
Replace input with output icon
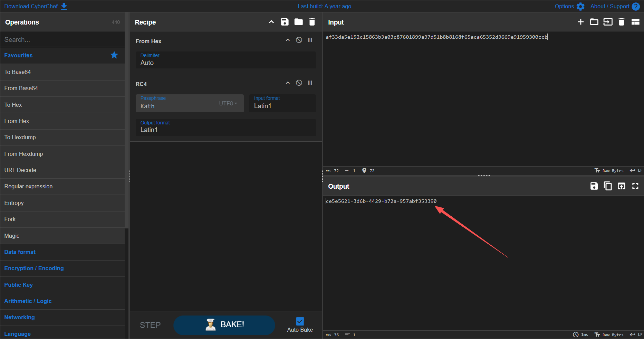point(621,186)
